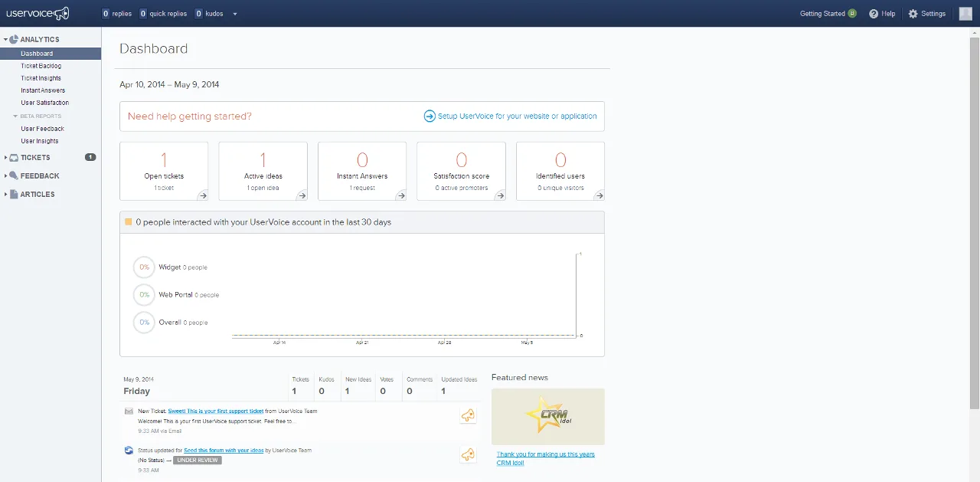Open the Help question mark icon
980x482 pixels.
(x=874, y=14)
